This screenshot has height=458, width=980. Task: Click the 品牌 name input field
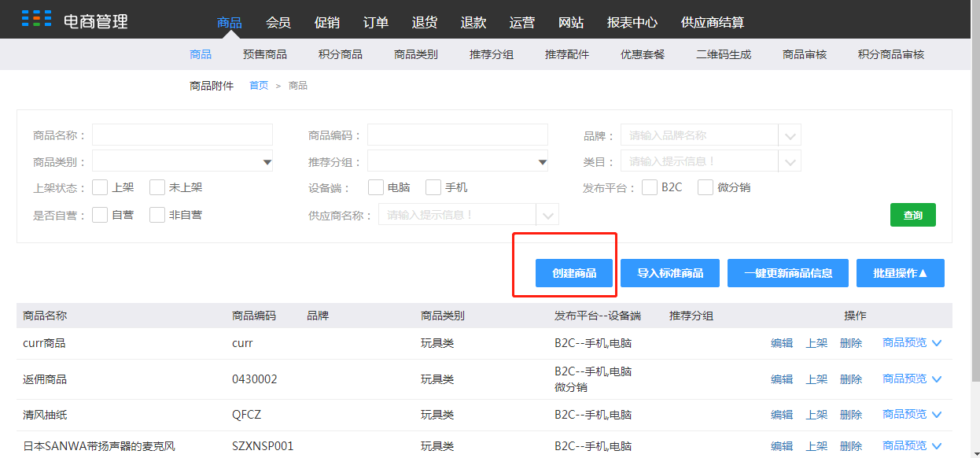coord(699,135)
